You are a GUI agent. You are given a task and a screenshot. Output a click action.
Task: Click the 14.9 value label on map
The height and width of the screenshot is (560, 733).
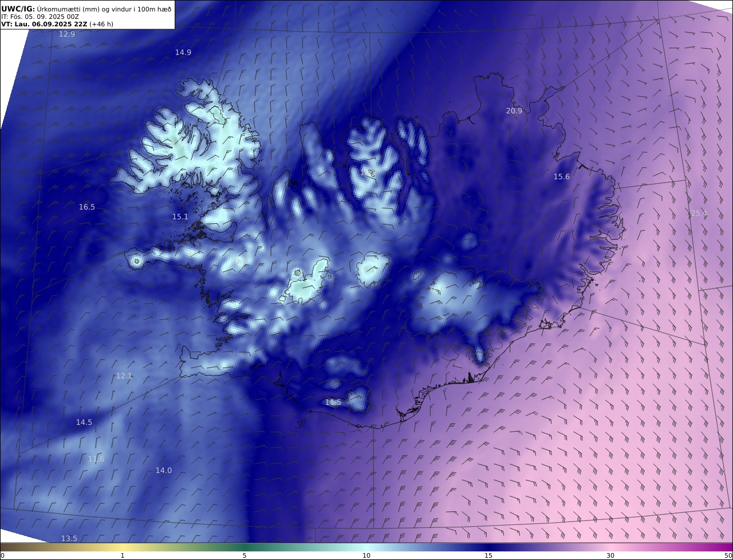[183, 52]
